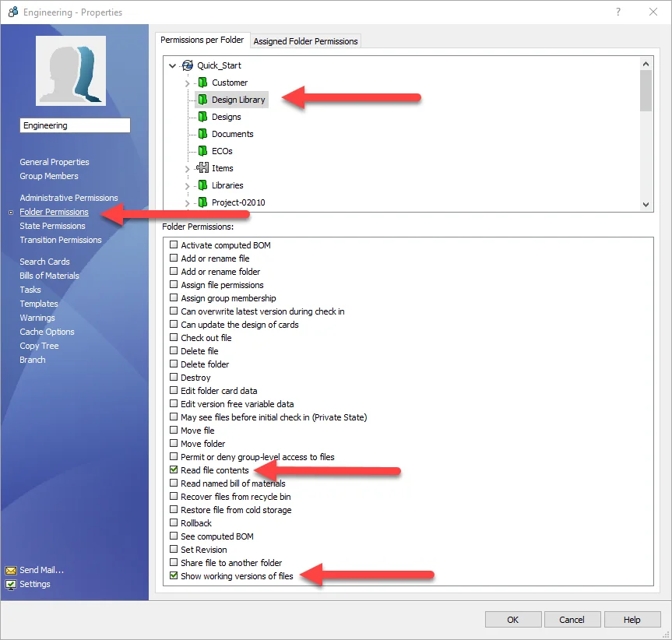Click the Project-02010 folder icon
Screen dimensions: 672x640
pyautogui.click(x=202, y=202)
